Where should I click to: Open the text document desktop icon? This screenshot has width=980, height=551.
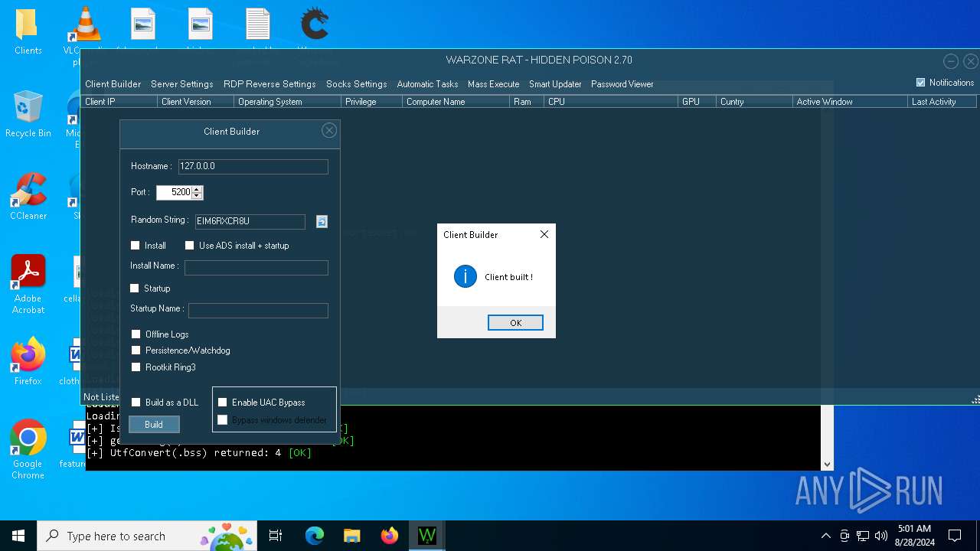click(x=258, y=24)
